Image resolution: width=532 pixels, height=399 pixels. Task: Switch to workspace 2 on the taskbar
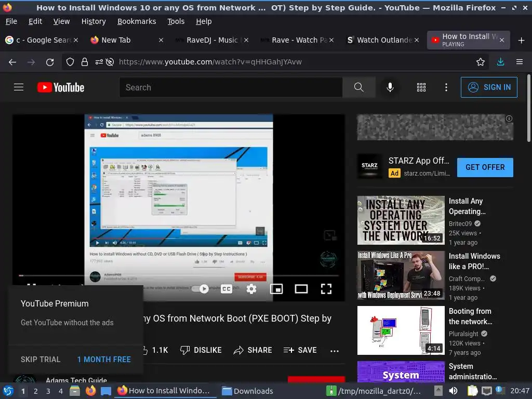(36, 391)
